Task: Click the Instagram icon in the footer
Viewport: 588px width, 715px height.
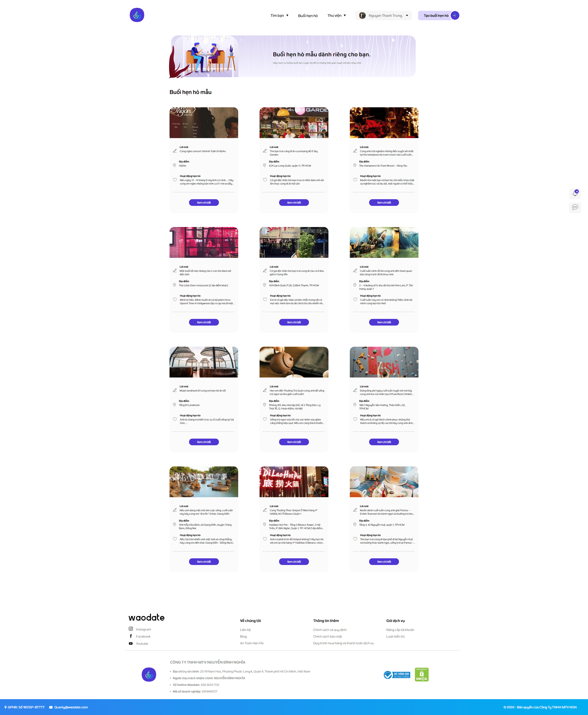Action: tap(131, 629)
